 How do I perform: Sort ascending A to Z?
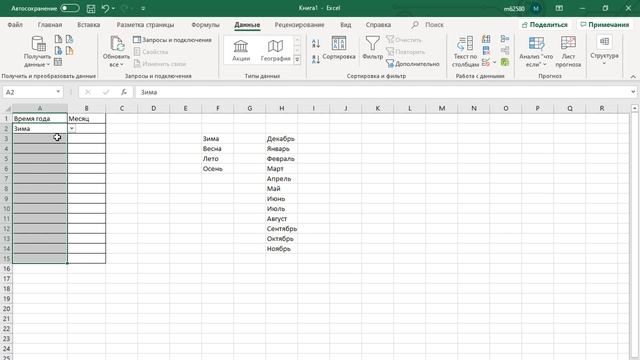(x=316, y=43)
